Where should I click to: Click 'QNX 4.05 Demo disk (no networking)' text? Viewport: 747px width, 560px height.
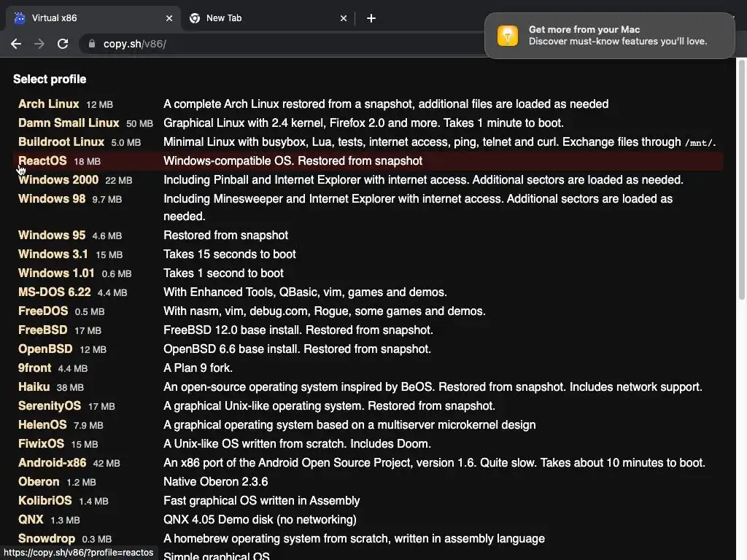[260, 519]
